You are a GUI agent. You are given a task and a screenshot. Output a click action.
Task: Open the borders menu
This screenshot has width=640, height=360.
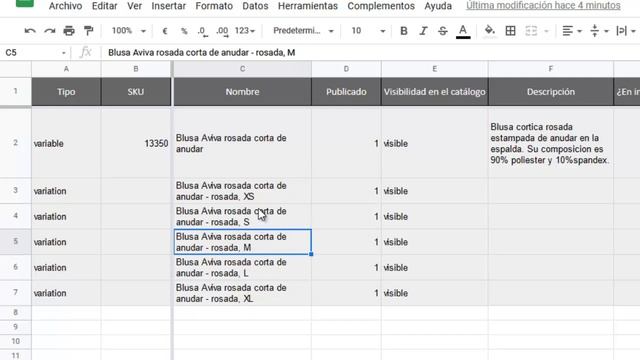(510, 31)
